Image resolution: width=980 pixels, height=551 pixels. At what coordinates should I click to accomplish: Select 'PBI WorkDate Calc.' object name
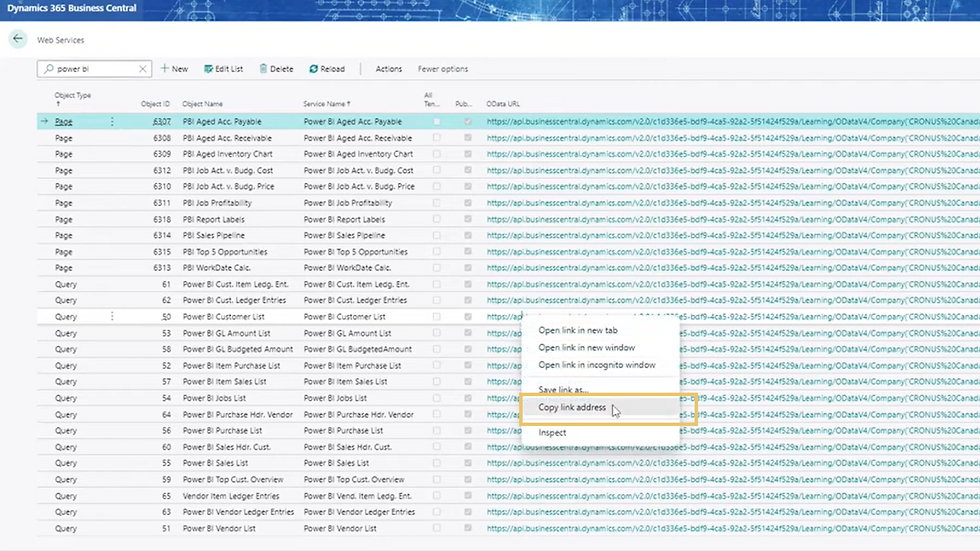[217, 267]
